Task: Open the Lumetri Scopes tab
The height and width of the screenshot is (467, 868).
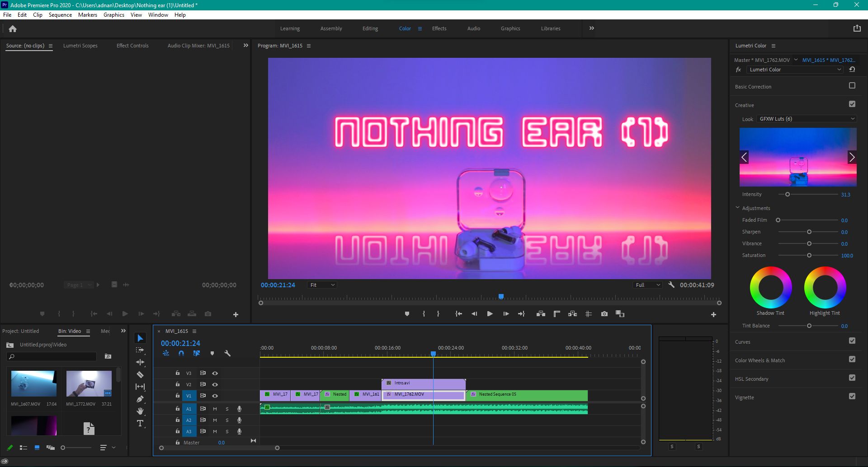Action: 80,46
